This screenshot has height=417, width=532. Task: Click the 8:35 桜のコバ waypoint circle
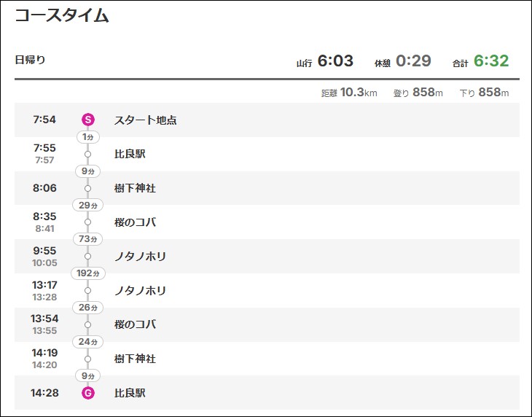(x=88, y=222)
